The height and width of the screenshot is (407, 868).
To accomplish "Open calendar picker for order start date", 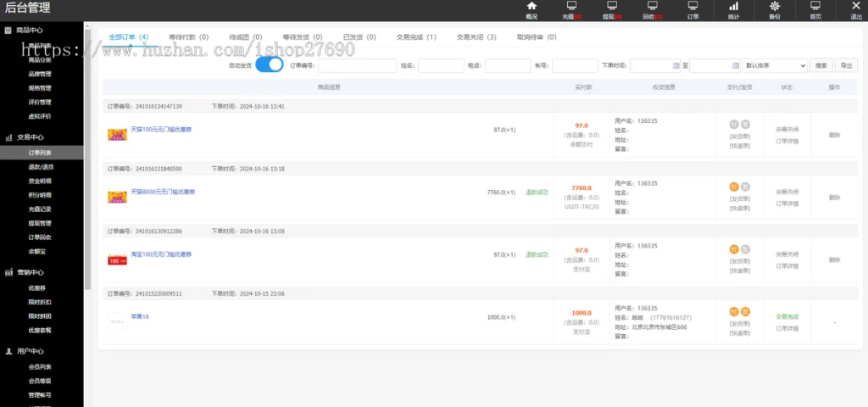I will click(x=676, y=65).
